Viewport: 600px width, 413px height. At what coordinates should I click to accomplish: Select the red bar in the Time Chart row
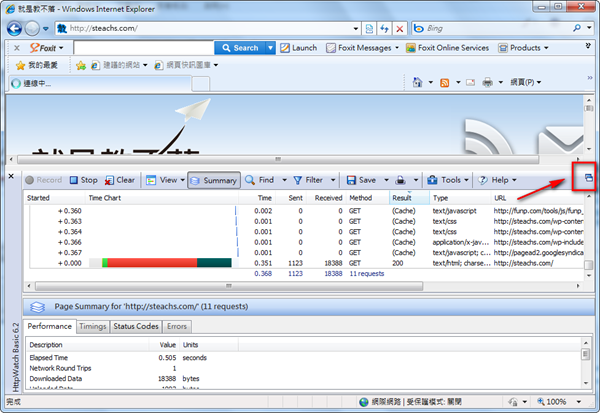[150, 262]
